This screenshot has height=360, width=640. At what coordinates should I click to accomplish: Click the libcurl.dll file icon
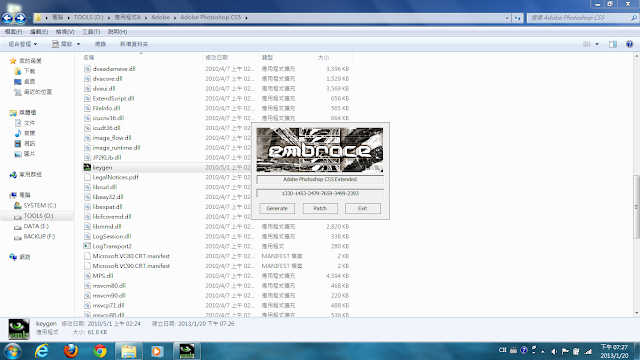(x=87, y=187)
